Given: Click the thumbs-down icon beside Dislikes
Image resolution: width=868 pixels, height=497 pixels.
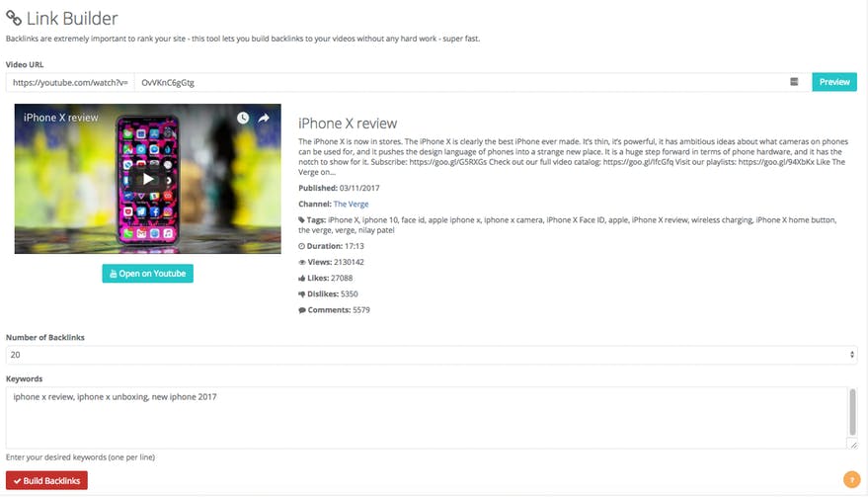Looking at the screenshot, I should [302, 293].
